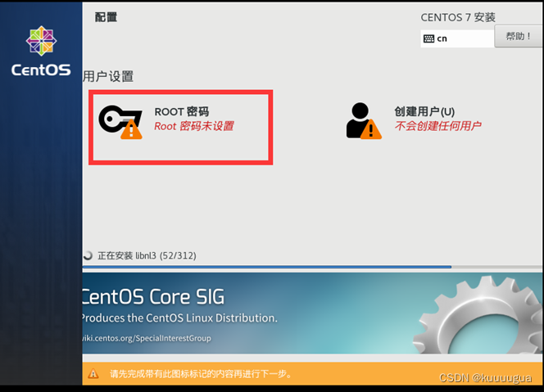Viewport: 544px width, 392px height.
Task: Click the 配置 heading
Action: [106, 17]
